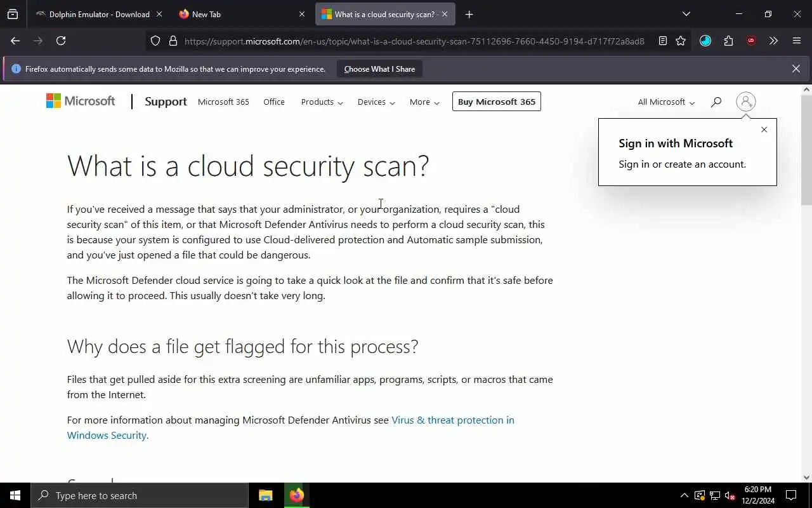The image size is (812, 508).
Task: Open File Explorer from taskbar
Action: [x=266, y=495]
